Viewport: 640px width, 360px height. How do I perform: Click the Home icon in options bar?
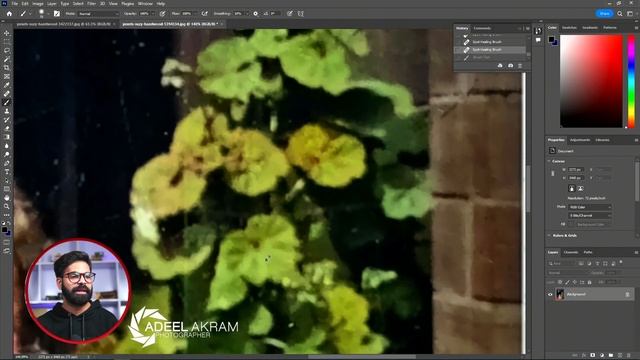coord(9,14)
